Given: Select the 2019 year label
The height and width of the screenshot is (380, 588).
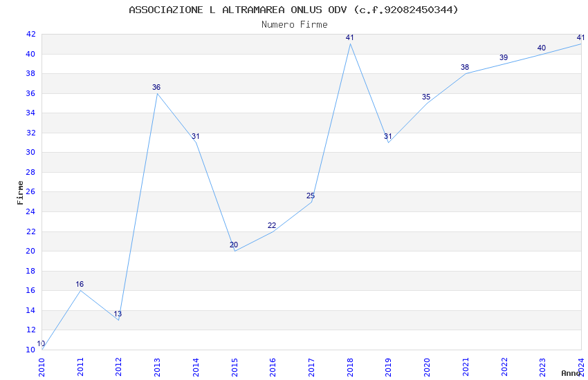Looking at the screenshot, I should point(389,367).
